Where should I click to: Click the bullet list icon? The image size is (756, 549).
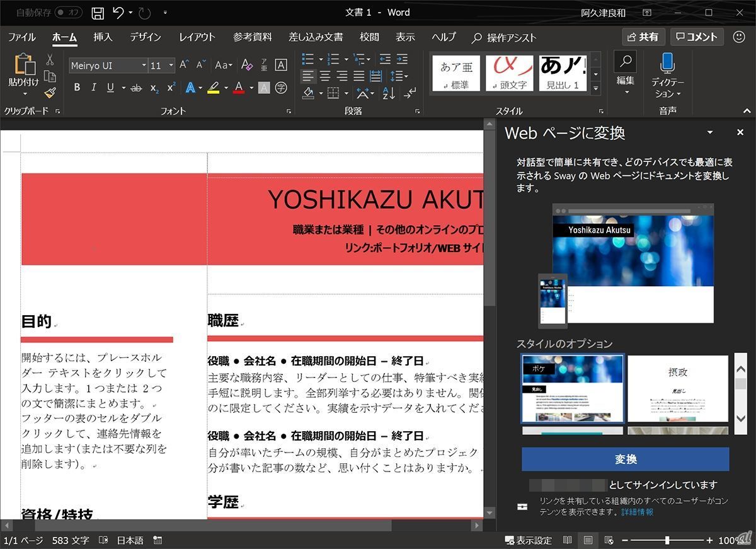(308, 59)
